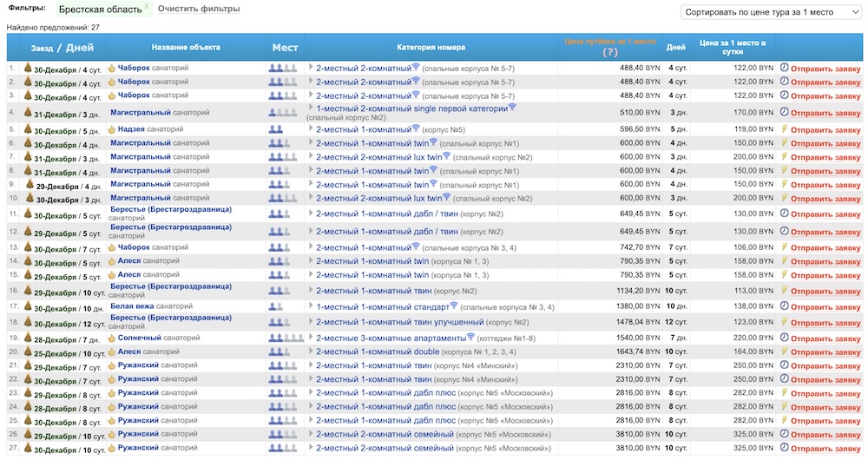The height and width of the screenshot is (460, 868).
Task: Open the 2-местные 3-комнатные апартаменты room link
Action: click(390, 338)
